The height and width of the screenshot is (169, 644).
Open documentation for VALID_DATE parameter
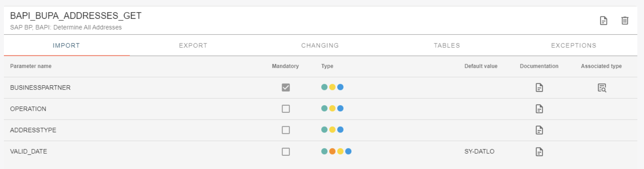point(539,151)
